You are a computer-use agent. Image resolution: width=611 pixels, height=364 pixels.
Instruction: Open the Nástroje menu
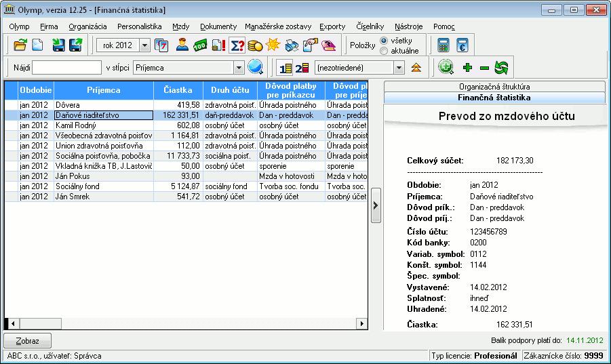coord(408,26)
